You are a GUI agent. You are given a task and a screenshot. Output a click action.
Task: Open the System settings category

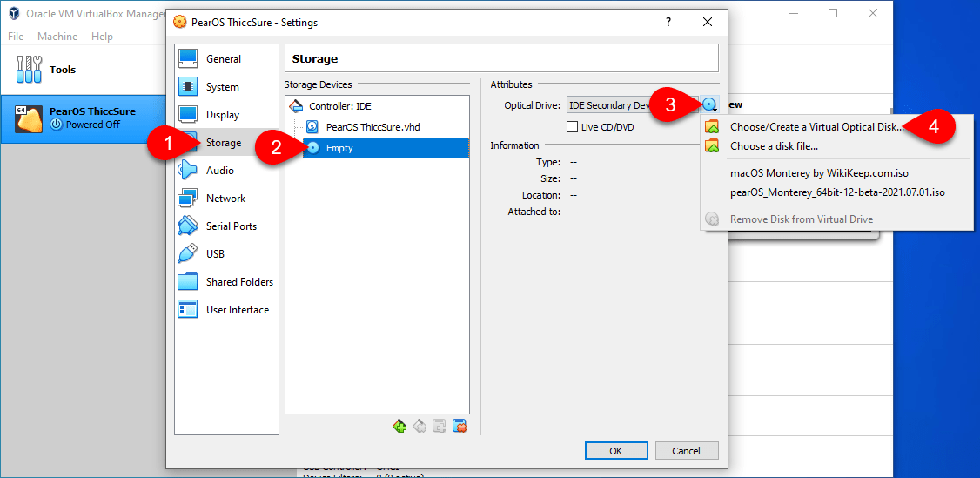(226, 87)
